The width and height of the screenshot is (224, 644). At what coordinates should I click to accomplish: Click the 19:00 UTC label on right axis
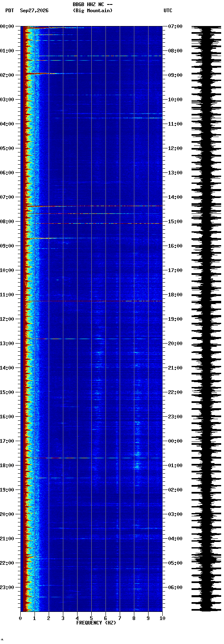pyautogui.click(x=175, y=319)
